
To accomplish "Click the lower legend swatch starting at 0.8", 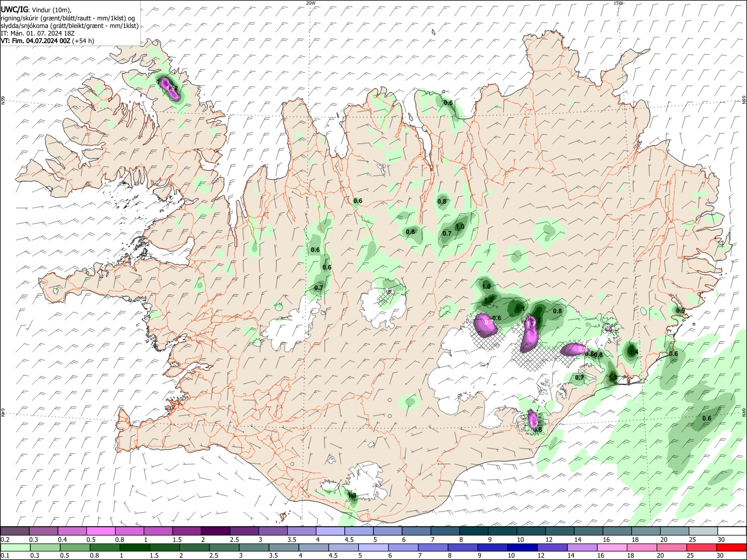I will pos(104,547).
